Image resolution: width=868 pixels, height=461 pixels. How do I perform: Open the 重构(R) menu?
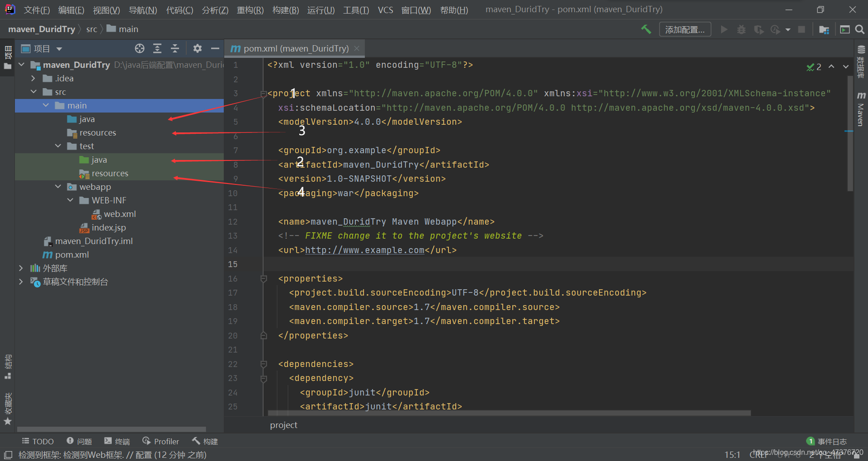pos(250,10)
